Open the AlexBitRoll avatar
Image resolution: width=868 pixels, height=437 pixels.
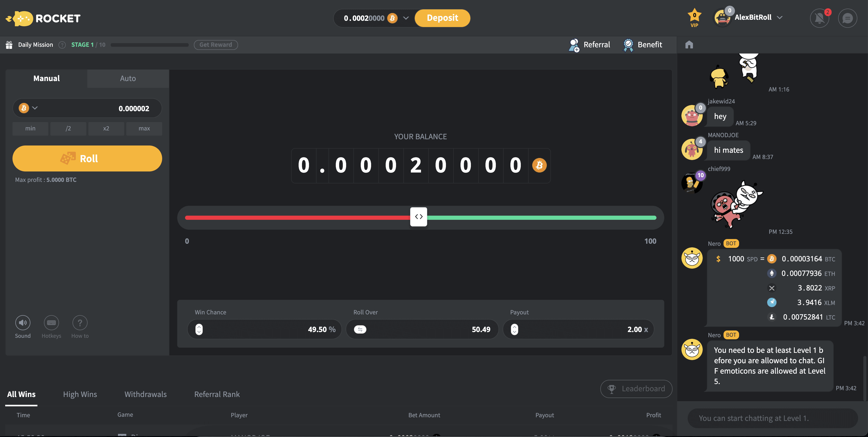722,18
